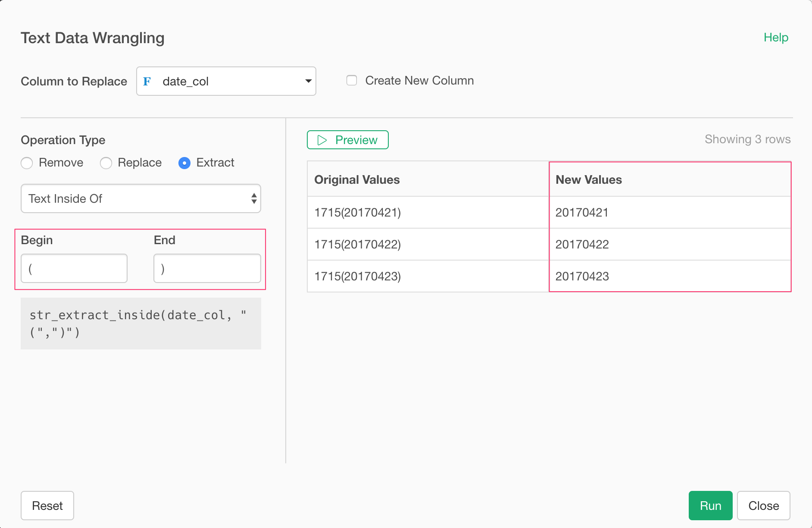Screen dimensions: 812x528
Task: Expand the Text Inside Of selector
Action: tap(141, 199)
